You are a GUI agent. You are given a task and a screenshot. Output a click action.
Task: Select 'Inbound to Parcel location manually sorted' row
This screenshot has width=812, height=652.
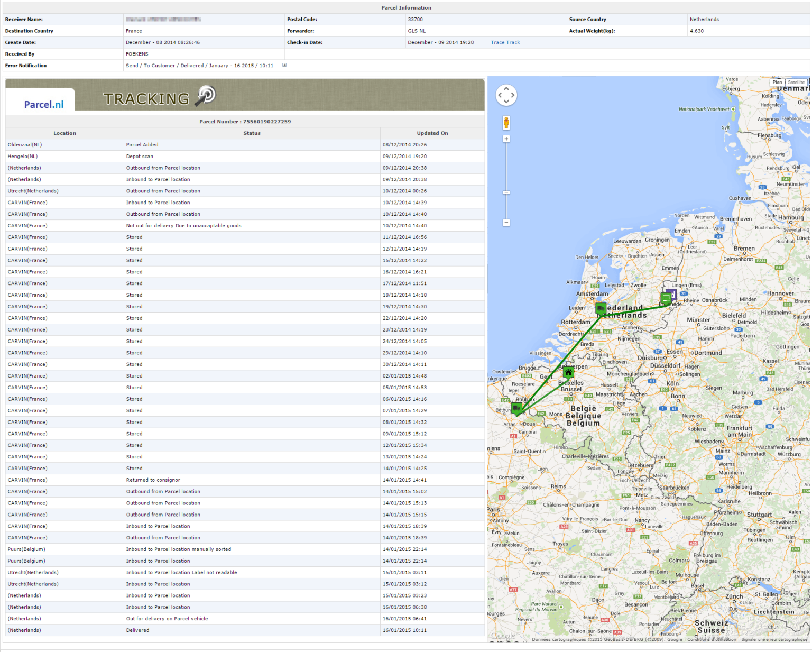tap(245, 549)
